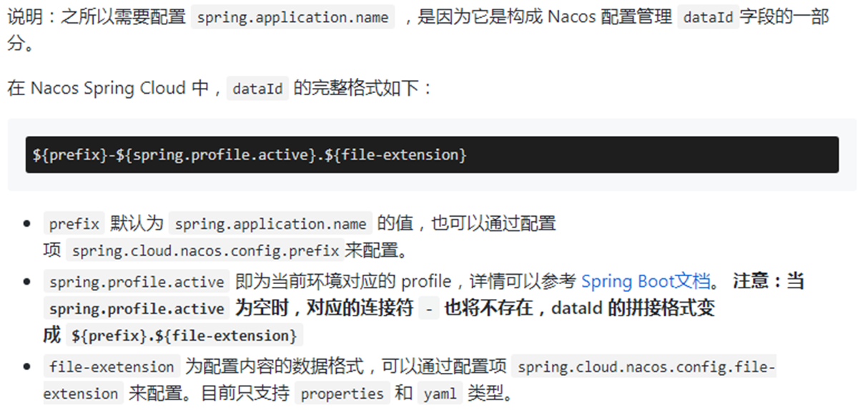Click the yaml inline code tag
The image size is (868, 410).
[438, 394]
